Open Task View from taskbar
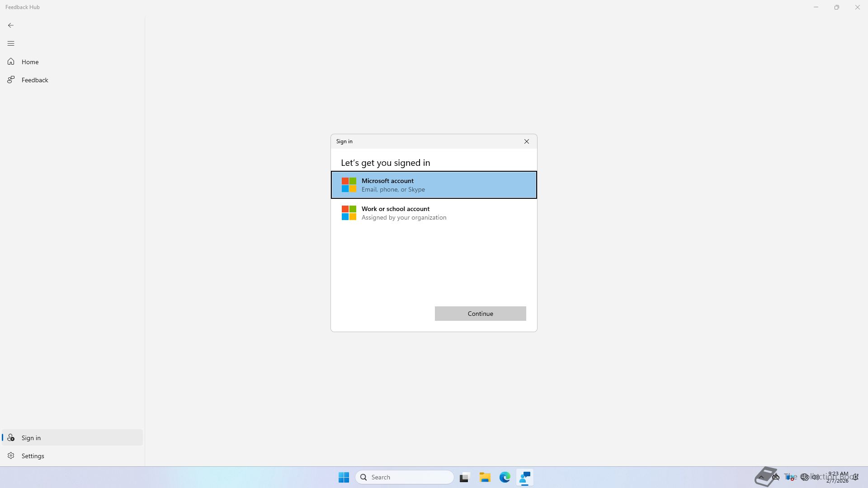868x488 pixels. pyautogui.click(x=464, y=477)
